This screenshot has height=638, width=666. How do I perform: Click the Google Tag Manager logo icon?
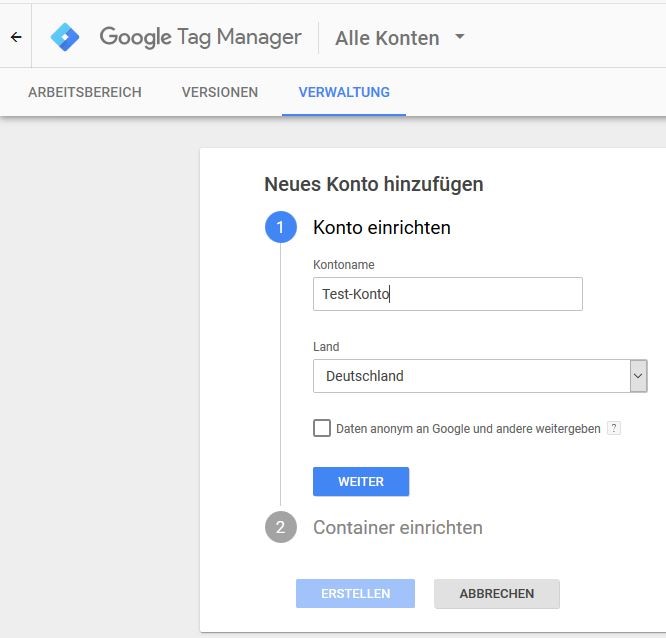[65, 37]
